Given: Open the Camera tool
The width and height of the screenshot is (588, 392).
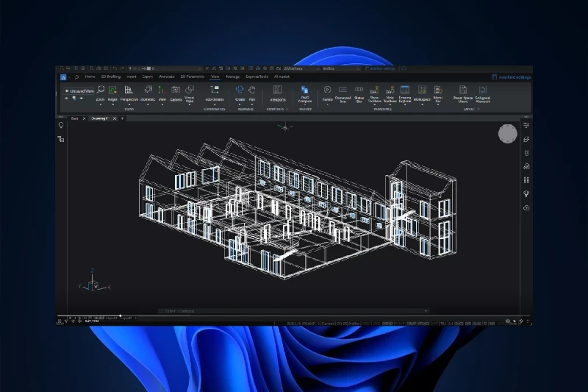Looking at the screenshot, I should [x=176, y=92].
